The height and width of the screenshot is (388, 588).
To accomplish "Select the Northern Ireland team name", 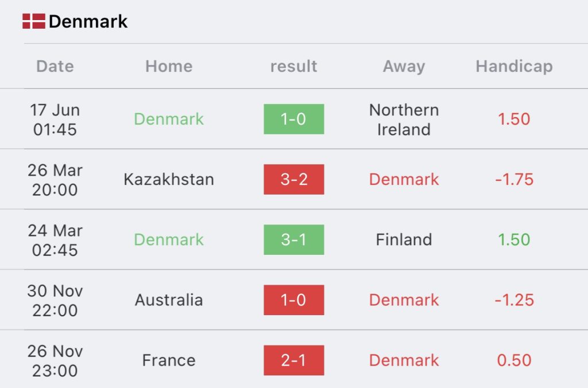I will pos(404,119).
